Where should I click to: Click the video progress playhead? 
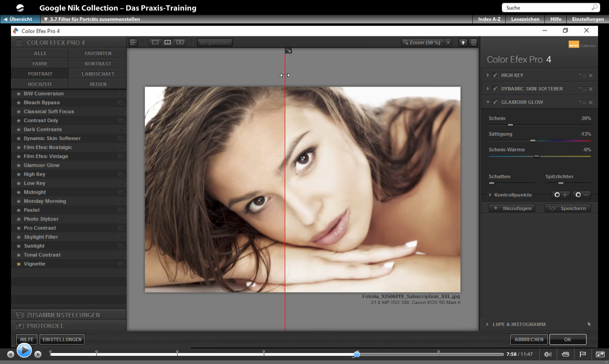click(x=357, y=354)
